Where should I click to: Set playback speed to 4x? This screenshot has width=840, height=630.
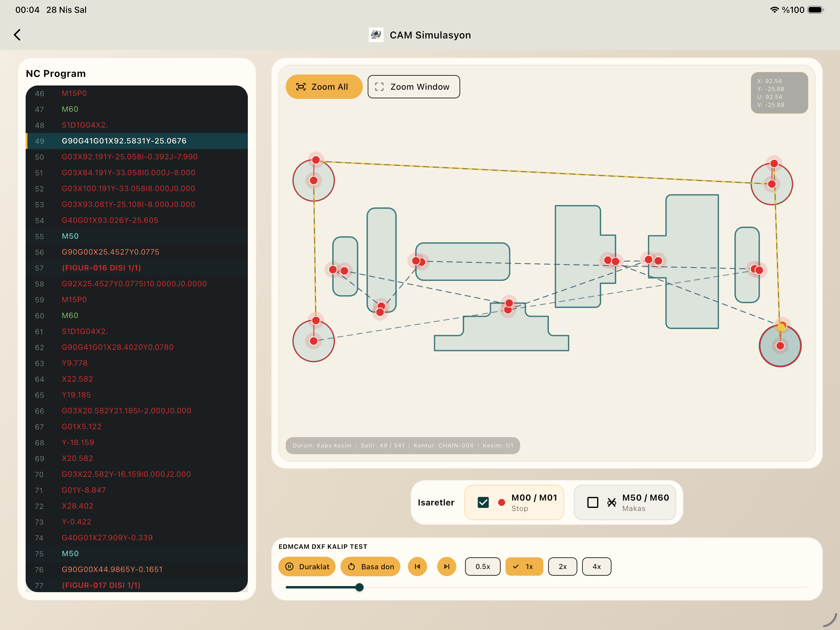[x=597, y=566]
